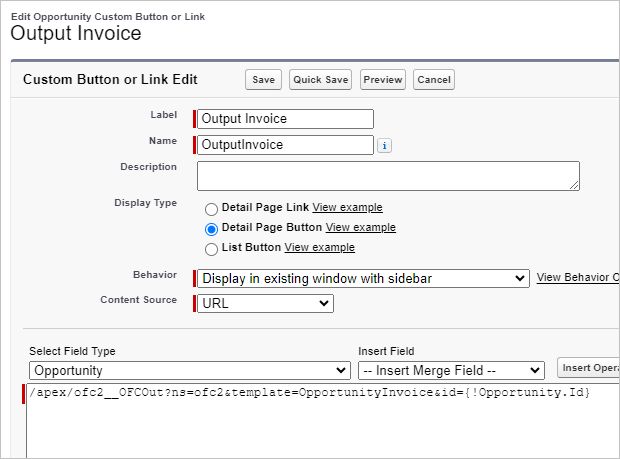The height and width of the screenshot is (459, 620).
Task: Open the Preview button
Action: pos(382,79)
